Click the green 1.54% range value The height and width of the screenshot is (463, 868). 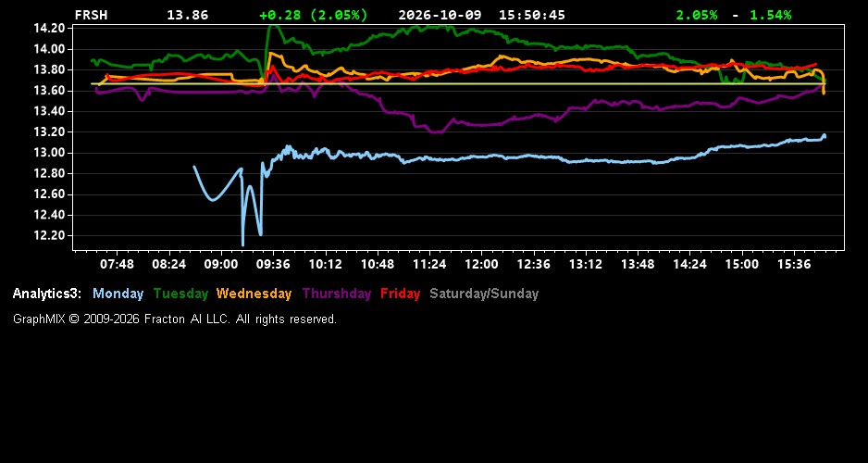click(x=771, y=16)
